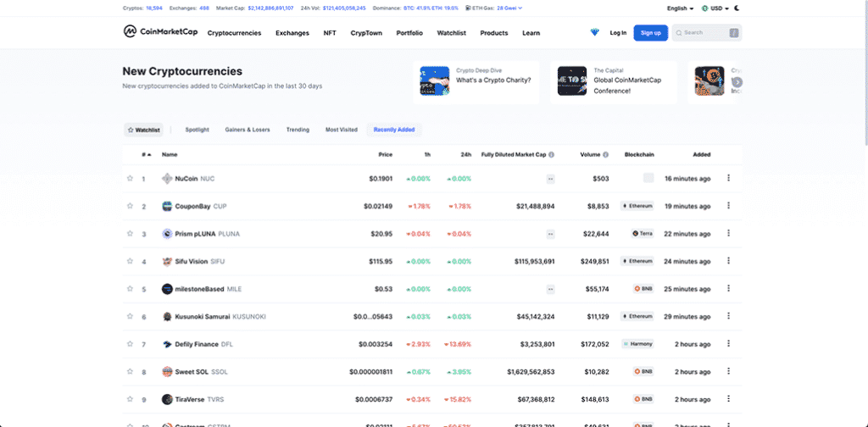The width and height of the screenshot is (868, 427).
Task: Click the Watchlist star button
Action: [143, 130]
